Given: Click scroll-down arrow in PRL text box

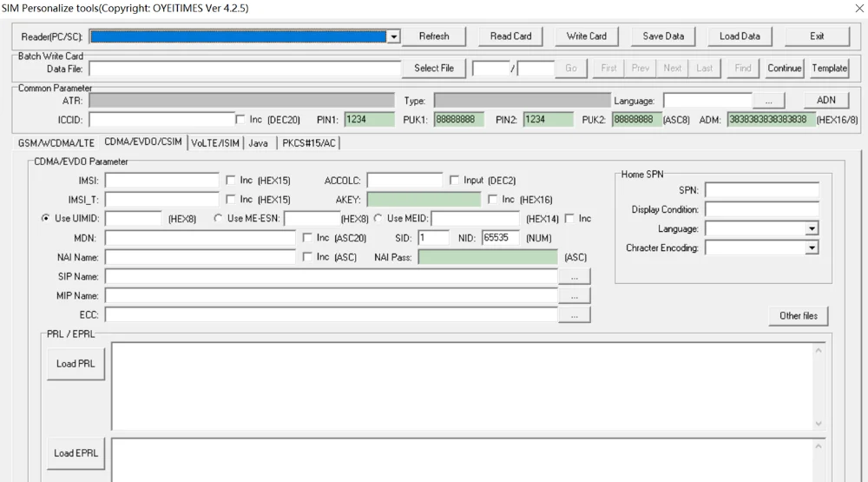Looking at the screenshot, I should (x=819, y=424).
